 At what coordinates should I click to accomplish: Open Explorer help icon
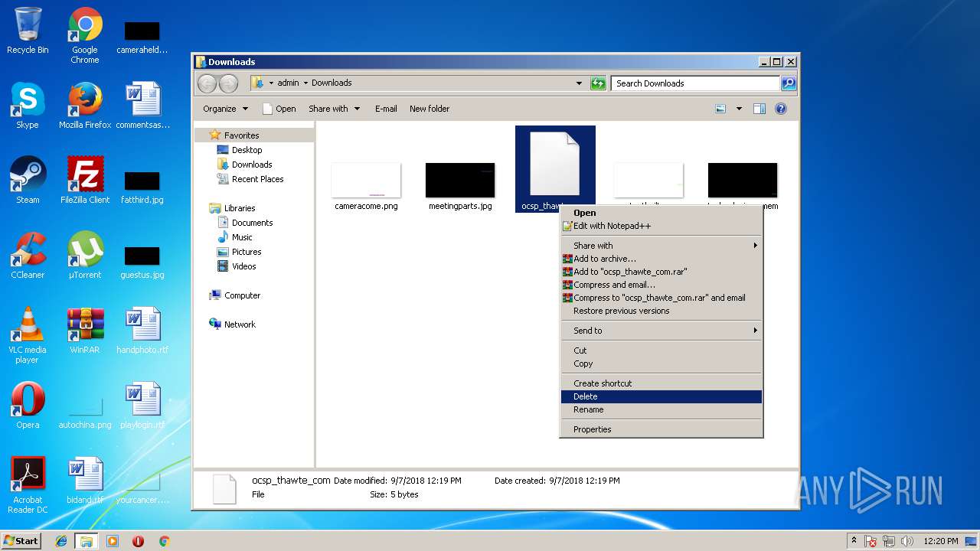781,109
